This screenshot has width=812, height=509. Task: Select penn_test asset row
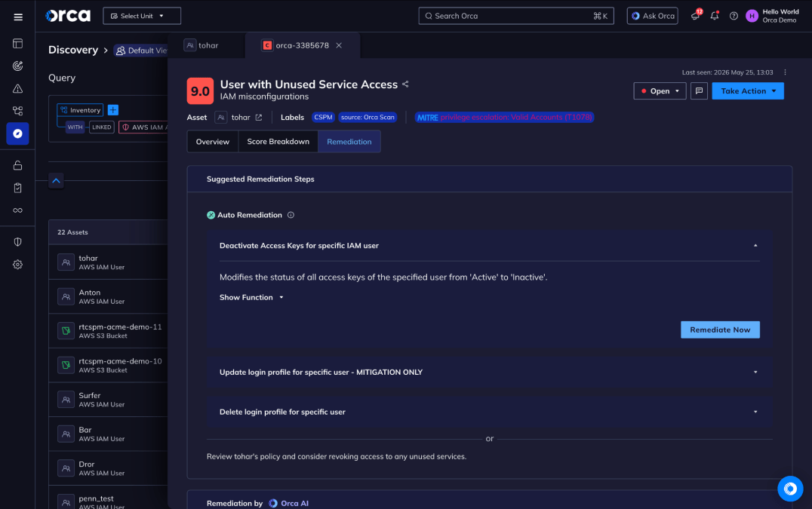108,499
